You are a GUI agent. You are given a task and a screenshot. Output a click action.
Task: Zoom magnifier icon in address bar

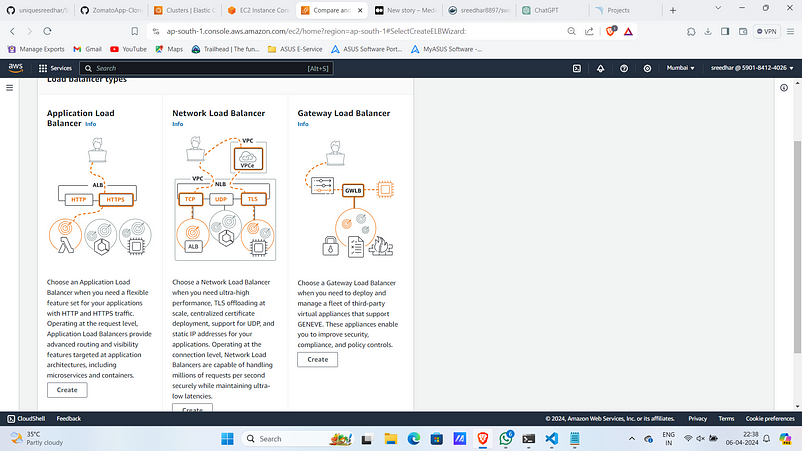[x=571, y=31]
